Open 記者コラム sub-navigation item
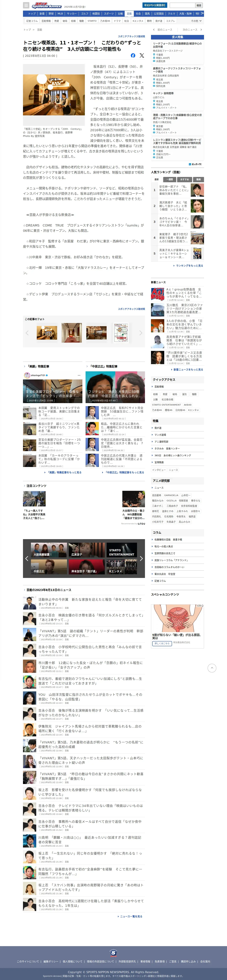 click(32, 21)
